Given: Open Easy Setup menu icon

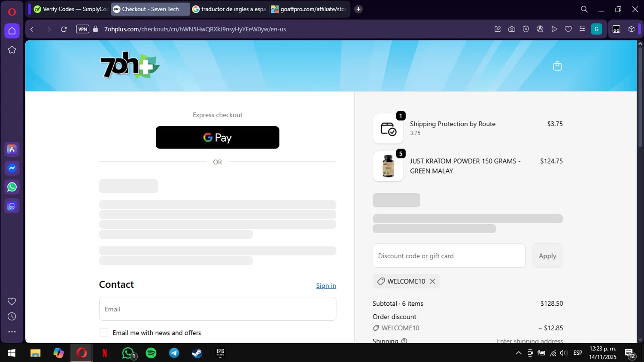Looking at the screenshot, I should (582, 29).
